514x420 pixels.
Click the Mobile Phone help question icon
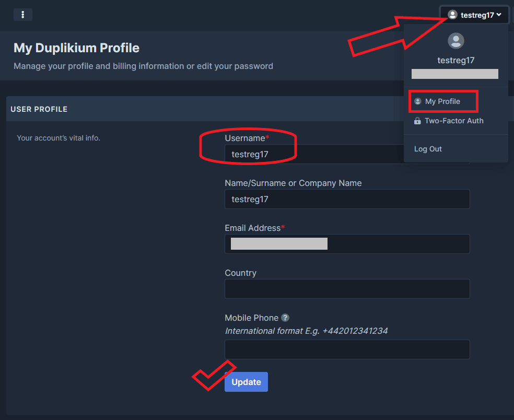click(285, 318)
